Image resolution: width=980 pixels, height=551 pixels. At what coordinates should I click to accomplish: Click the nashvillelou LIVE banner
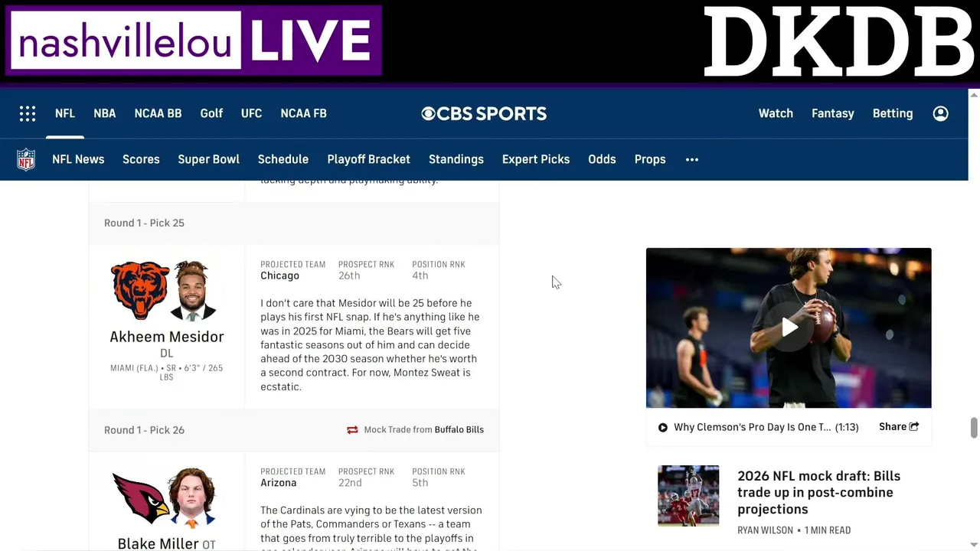[x=193, y=41]
